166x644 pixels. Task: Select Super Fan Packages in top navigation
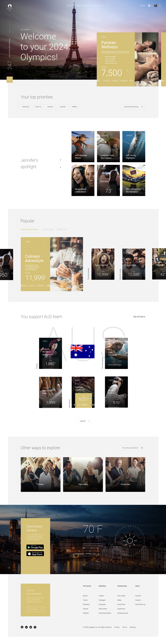(83, 6)
